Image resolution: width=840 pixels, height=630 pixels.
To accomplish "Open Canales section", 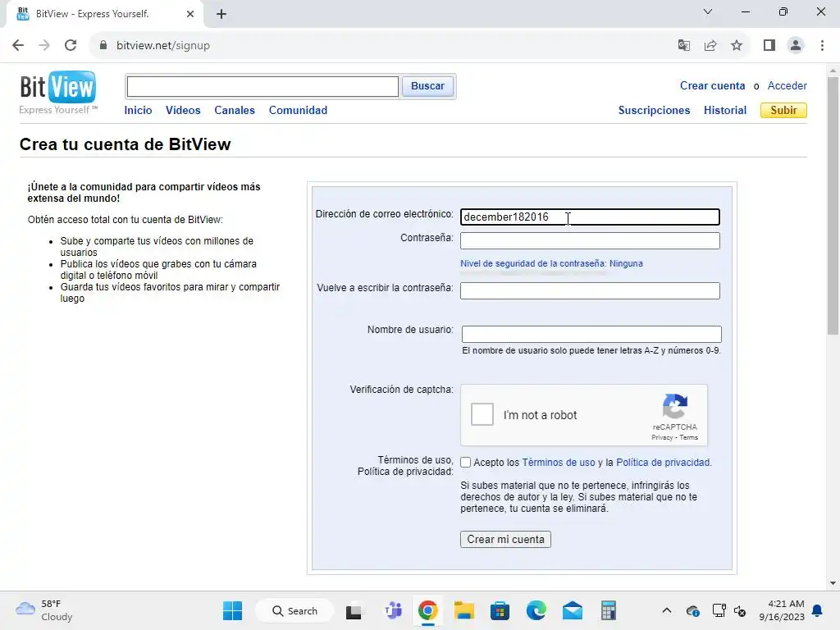I will click(235, 111).
